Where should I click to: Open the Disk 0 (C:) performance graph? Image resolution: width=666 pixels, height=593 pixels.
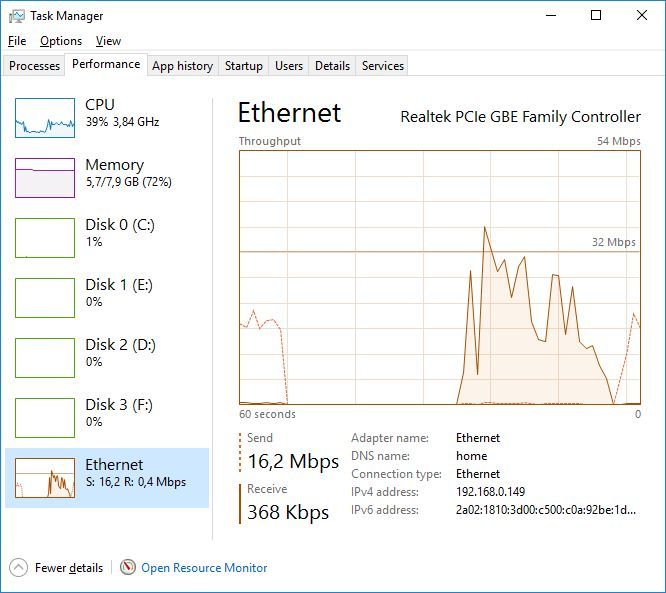tap(45, 238)
